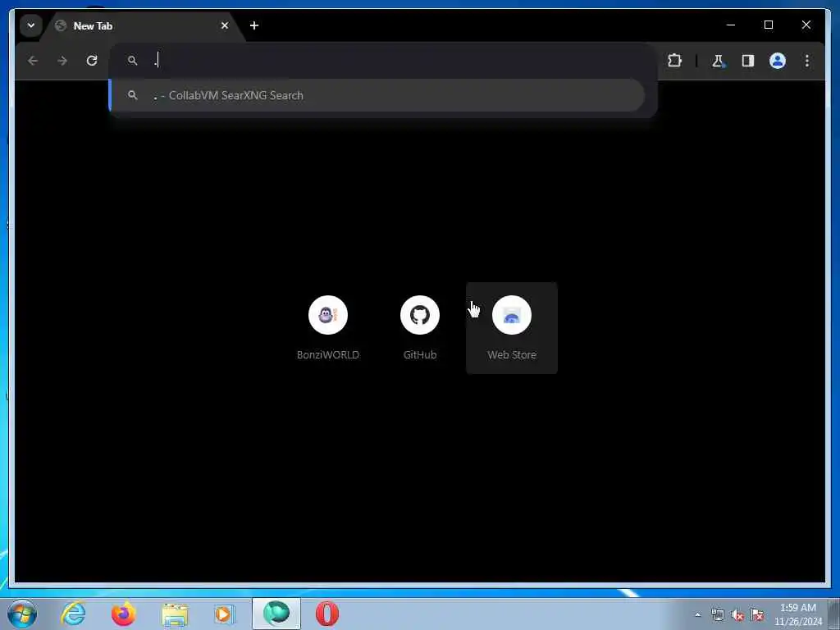Launch Windows Media Player from taskbar
This screenshot has height=630, width=840.
pos(225,614)
